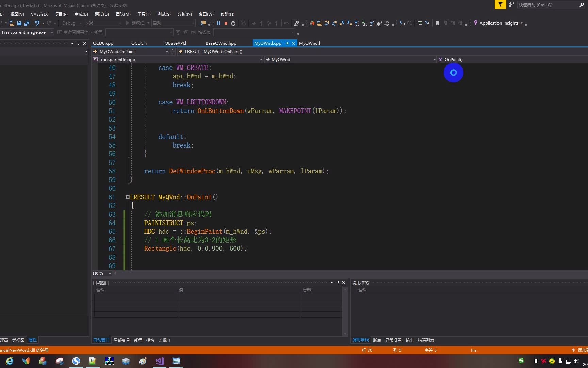
Task: Open the Locals tab in debug panel
Action: [x=121, y=340]
